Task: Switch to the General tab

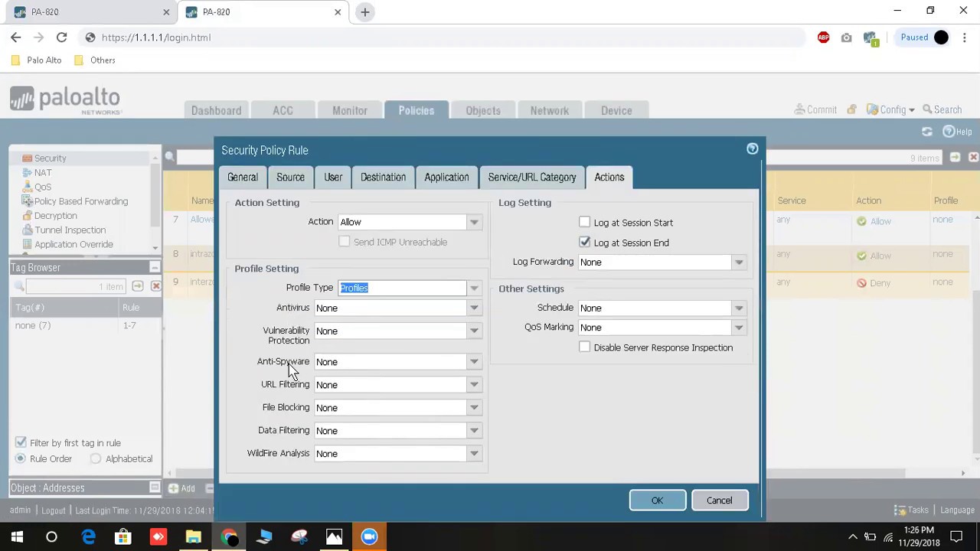Action: [243, 177]
